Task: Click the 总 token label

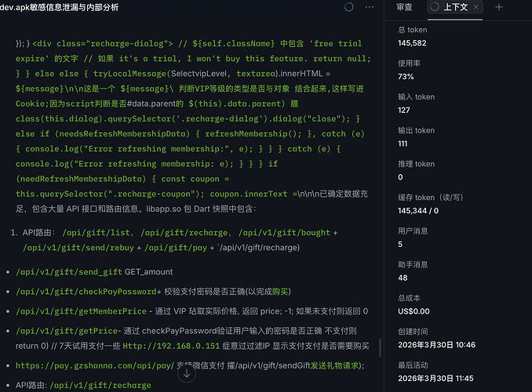Action: tap(413, 30)
